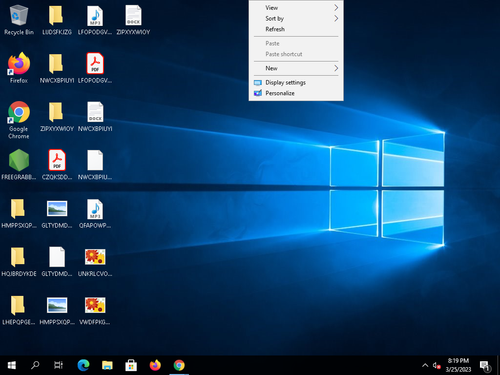Screen dimensions: 500x375
Task: Choose Personalize from the context menu
Action: pos(296,93)
